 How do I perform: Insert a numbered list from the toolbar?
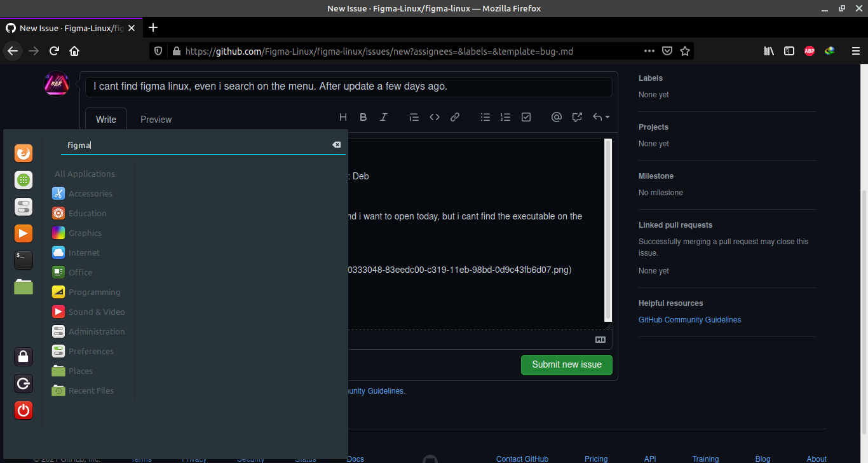(506, 117)
